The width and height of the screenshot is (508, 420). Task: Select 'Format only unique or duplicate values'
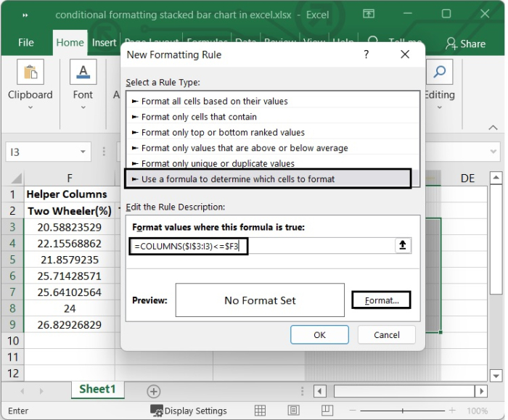pyautogui.click(x=273, y=163)
